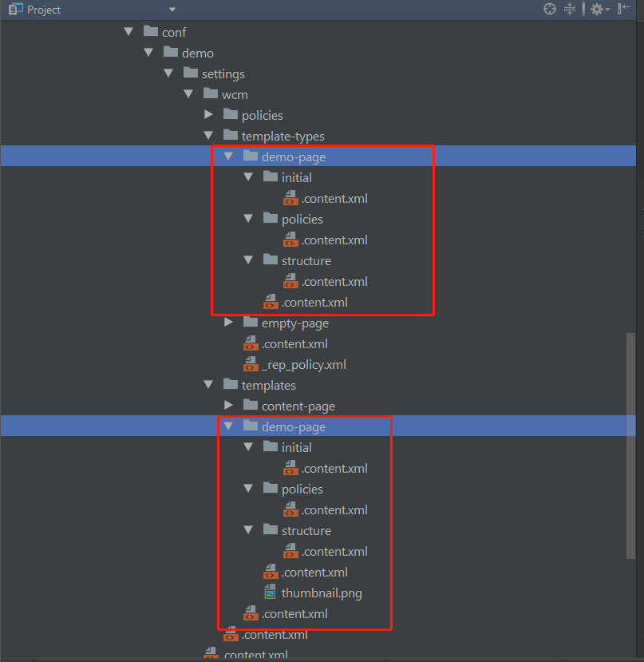Click the XML icon of structure's .content.xml under templates
Screen dimensions: 644x662
coord(294,551)
